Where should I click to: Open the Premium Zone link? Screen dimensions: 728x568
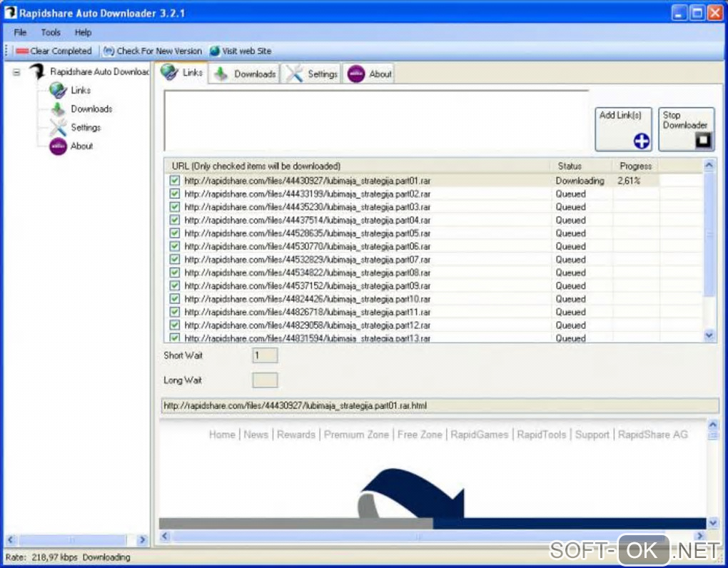click(356, 435)
